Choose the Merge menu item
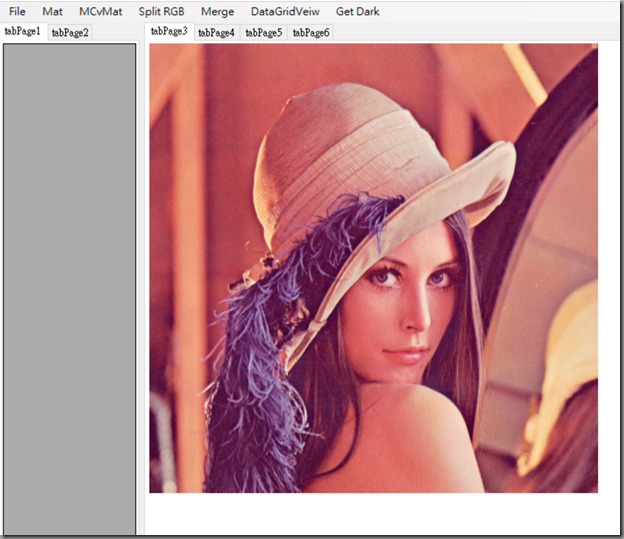The height and width of the screenshot is (539, 624). pos(217,12)
